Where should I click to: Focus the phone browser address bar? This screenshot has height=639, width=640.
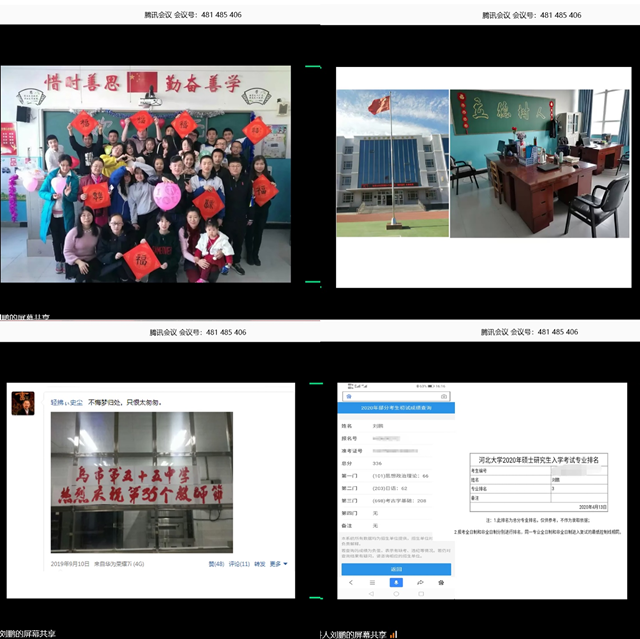(x=396, y=396)
